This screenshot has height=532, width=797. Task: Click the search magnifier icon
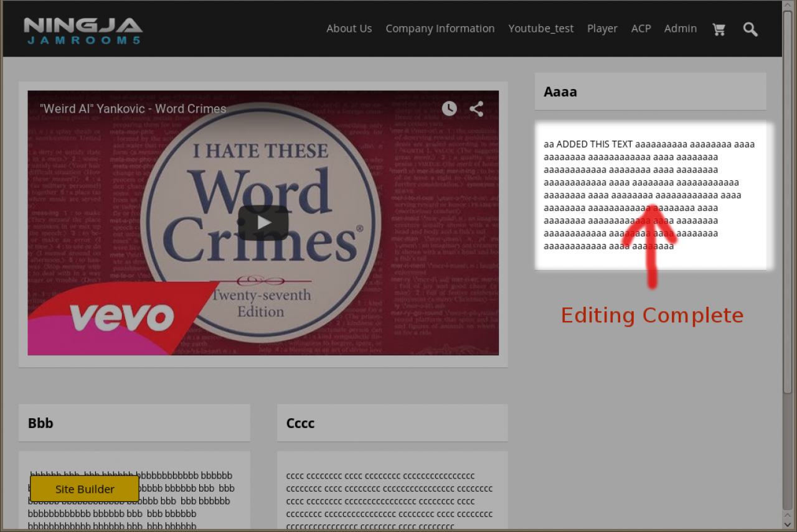(750, 29)
